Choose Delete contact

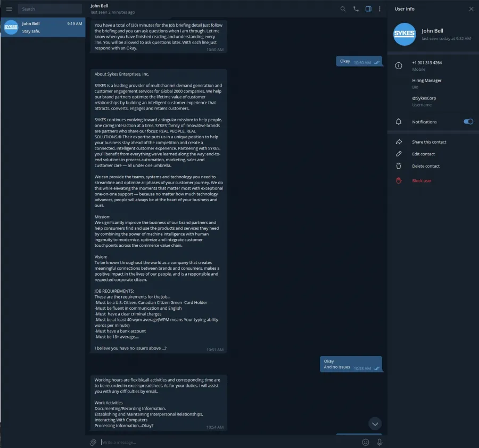[426, 166]
